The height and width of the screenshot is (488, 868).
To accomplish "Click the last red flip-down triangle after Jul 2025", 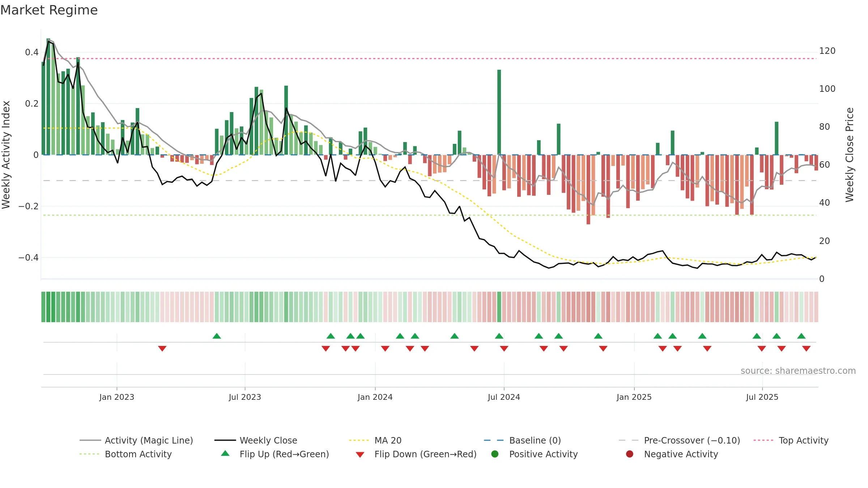I will 806,348.
